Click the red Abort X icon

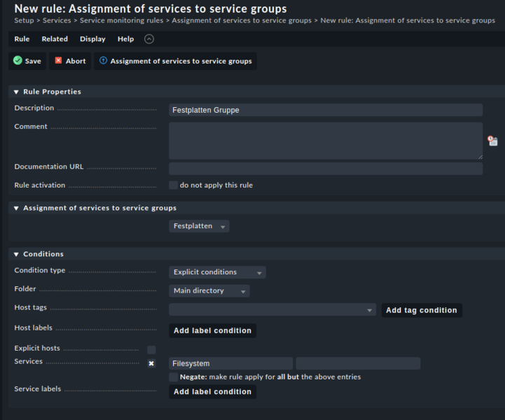click(59, 61)
